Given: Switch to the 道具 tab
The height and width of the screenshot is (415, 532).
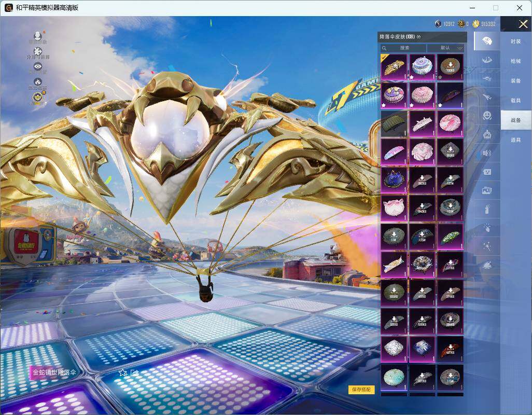Looking at the screenshot, I should [x=516, y=140].
